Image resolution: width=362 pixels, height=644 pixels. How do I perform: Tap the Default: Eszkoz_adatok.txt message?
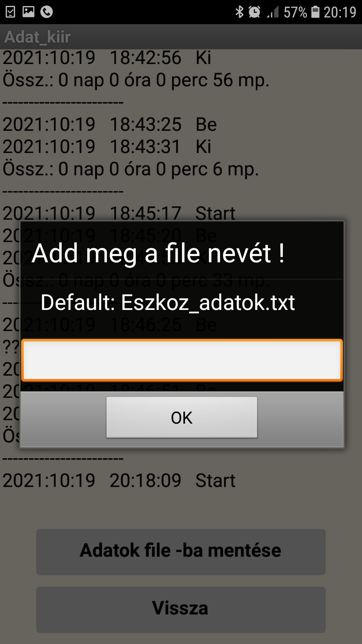(168, 303)
